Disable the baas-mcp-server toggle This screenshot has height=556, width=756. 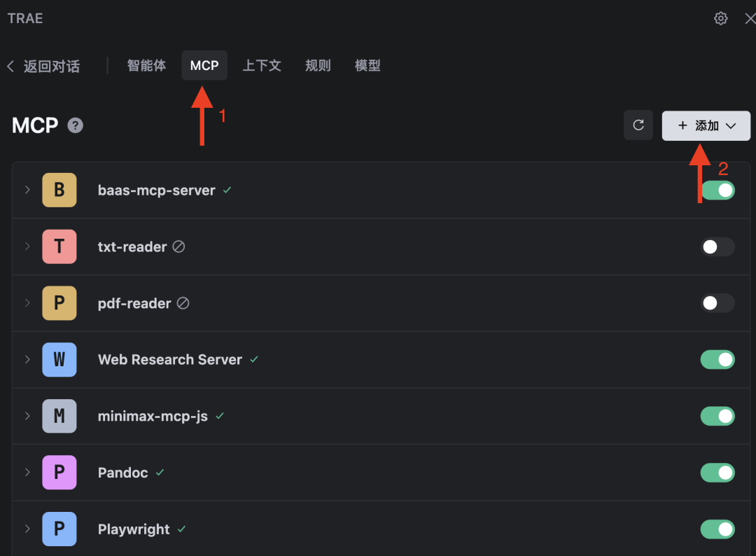[x=717, y=190]
